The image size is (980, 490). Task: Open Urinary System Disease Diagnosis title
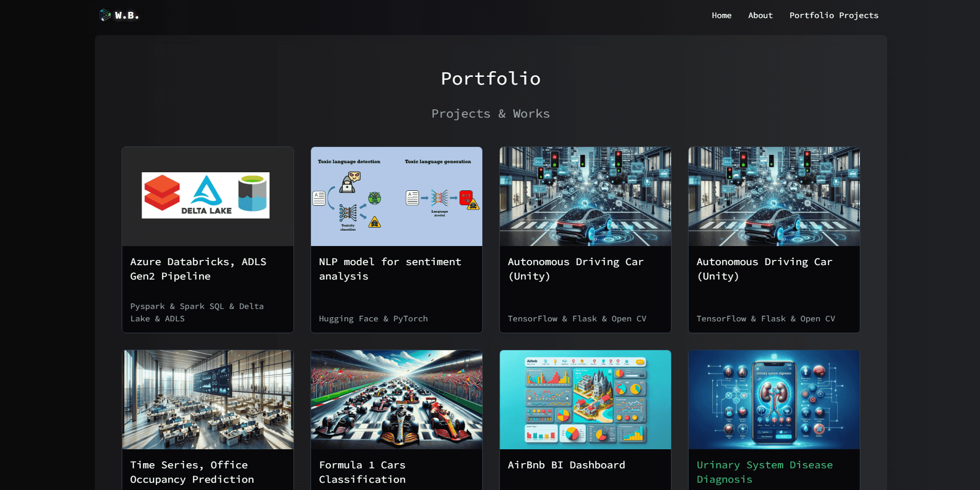(x=764, y=472)
